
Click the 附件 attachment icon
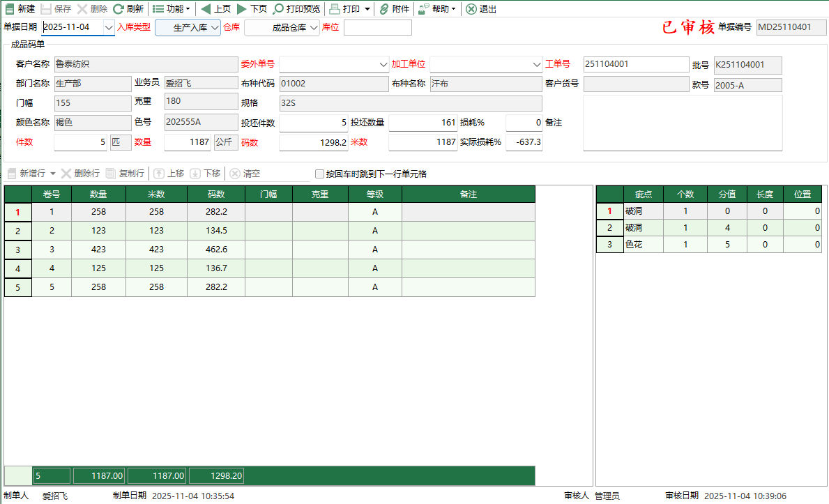394,8
